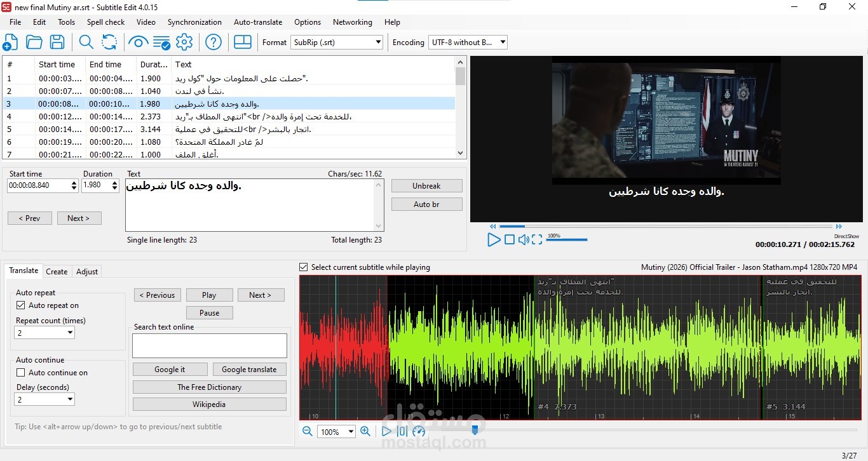
Task: Click the Google it button
Action: point(170,370)
